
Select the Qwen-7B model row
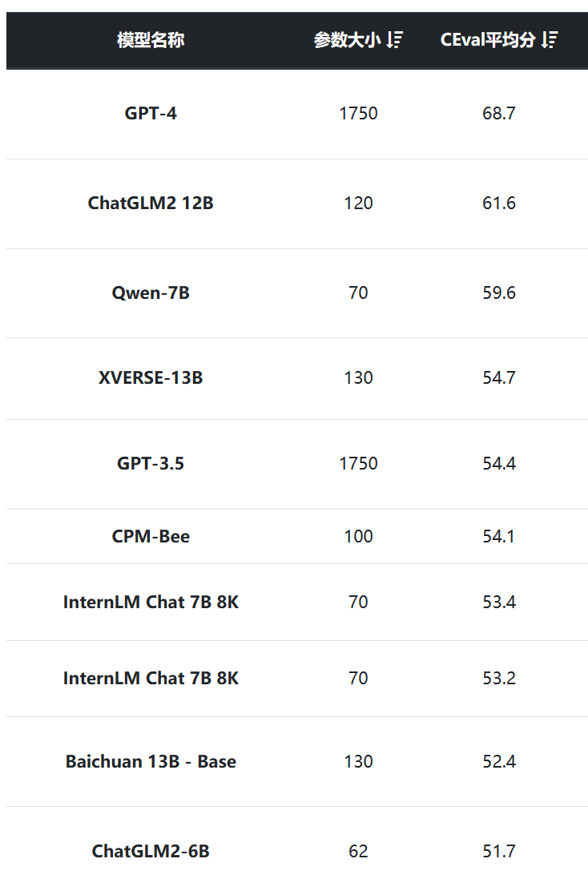coord(297,293)
